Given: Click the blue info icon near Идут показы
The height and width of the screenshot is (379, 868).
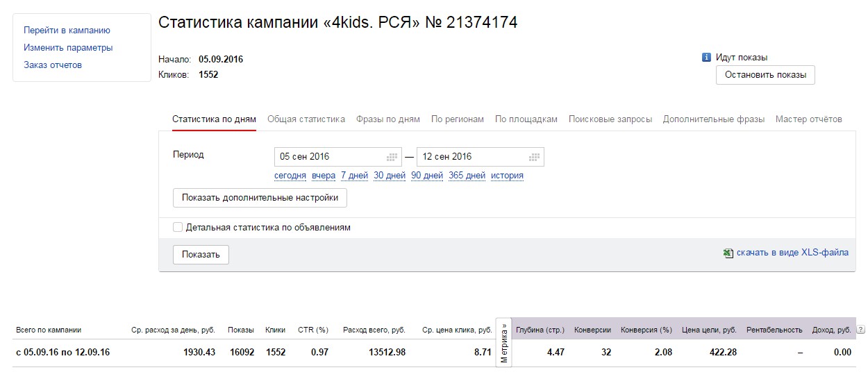Looking at the screenshot, I should coord(706,58).
